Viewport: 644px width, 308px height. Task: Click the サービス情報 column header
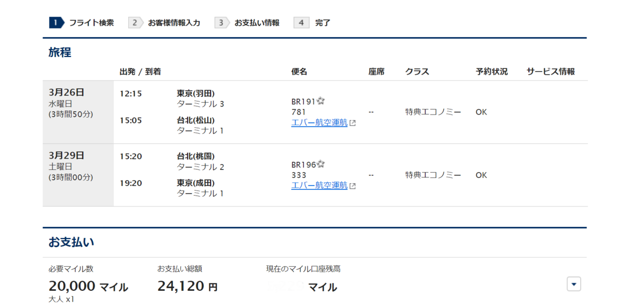[550, 71]
